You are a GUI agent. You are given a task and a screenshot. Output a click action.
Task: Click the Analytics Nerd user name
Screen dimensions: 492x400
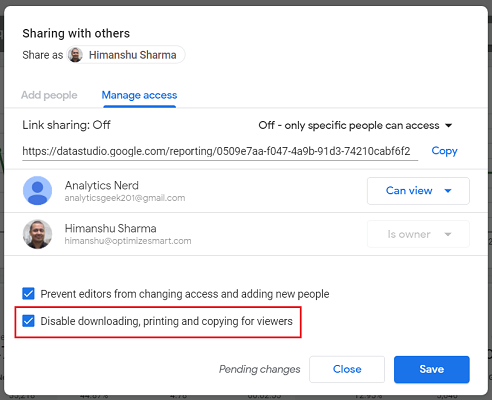102,185
